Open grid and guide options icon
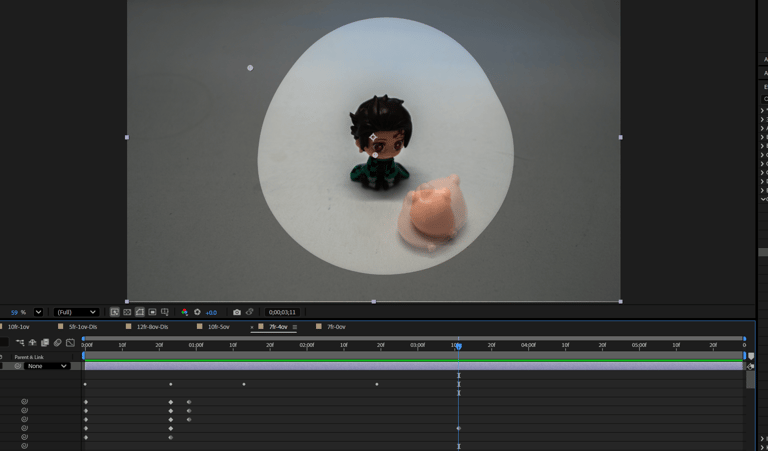The height and width of the screenshot is (451, 768). [165, 312]
